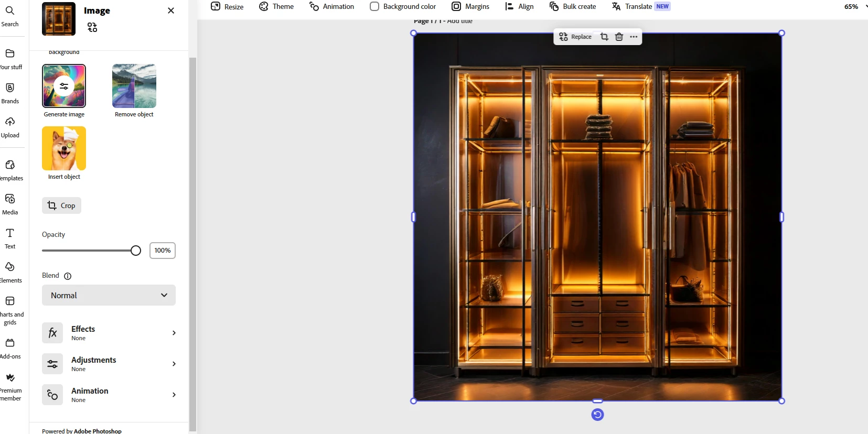This screenshot has height=434, width=868.
Task: Select the Generate image thumbnail
Action: tap(64, 86)
